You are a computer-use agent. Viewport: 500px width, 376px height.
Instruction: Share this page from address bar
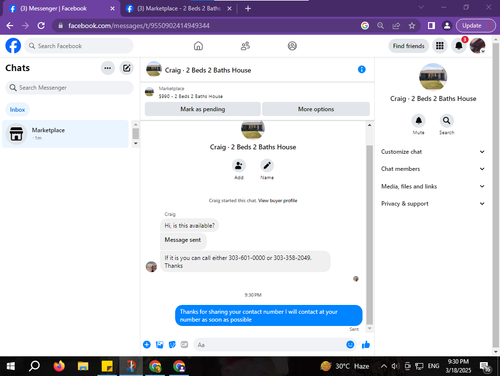tap(396, 26)
